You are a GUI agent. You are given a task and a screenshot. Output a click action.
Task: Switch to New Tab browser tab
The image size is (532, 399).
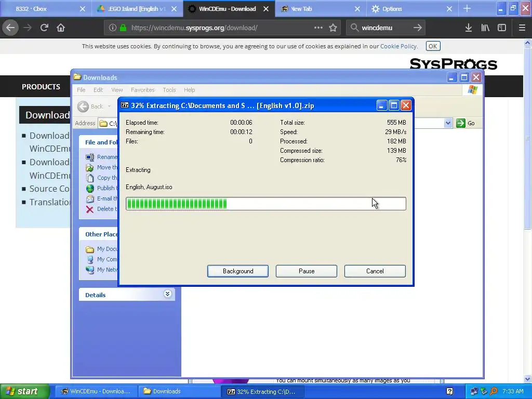[320, 9]
